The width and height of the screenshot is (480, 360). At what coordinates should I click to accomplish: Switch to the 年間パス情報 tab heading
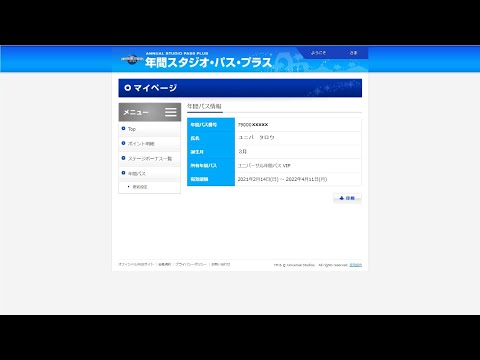click(x=204, y=106)
